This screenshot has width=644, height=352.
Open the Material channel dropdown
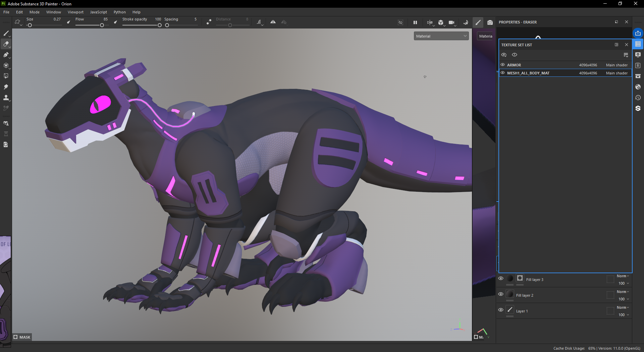pos(441,36)
